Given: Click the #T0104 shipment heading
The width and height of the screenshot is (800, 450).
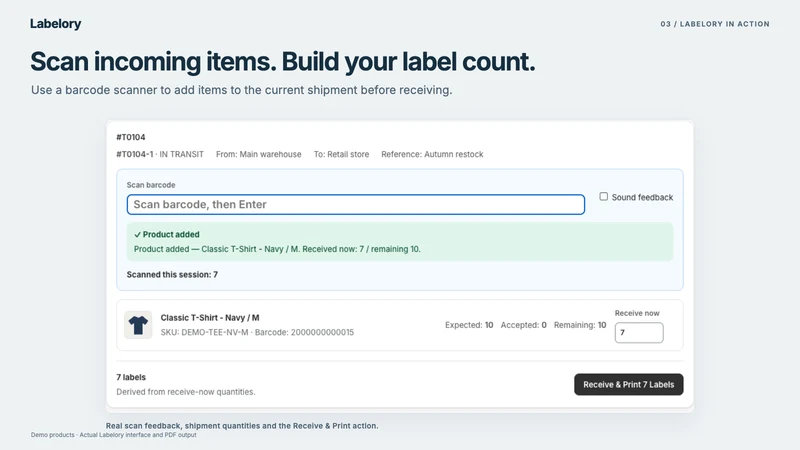Looking at the screenshot, I should pyautogui.click(x=131, y=137).
